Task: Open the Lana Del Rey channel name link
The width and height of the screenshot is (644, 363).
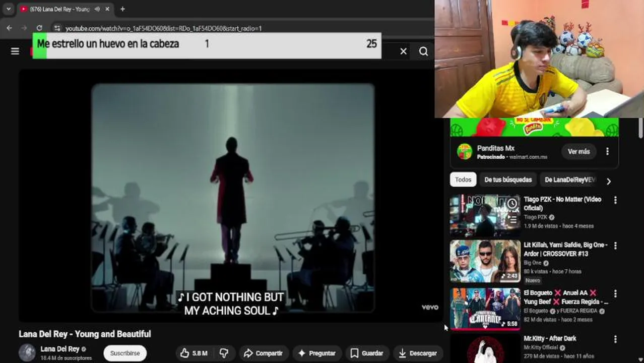Action: pos(60,349)
